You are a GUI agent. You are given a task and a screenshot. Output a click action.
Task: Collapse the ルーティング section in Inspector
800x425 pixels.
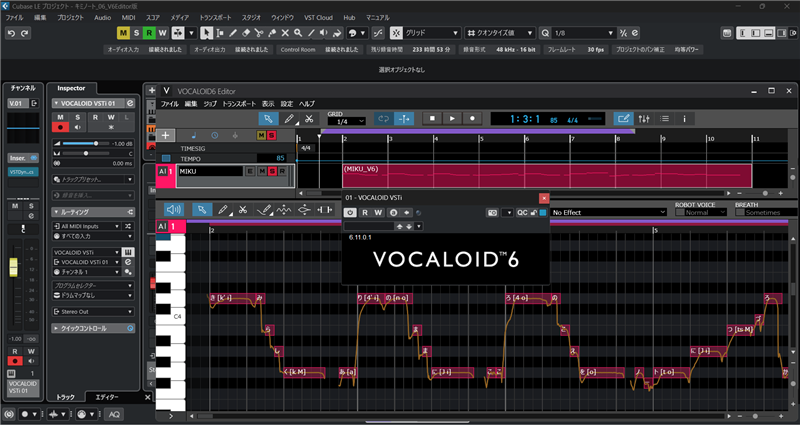[93, 212]
